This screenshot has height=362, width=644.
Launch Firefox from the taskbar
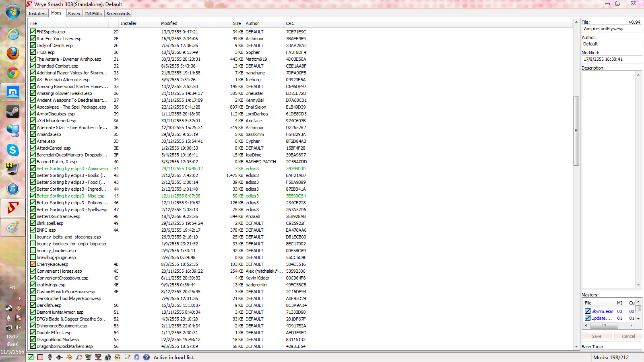coord(13,53)
